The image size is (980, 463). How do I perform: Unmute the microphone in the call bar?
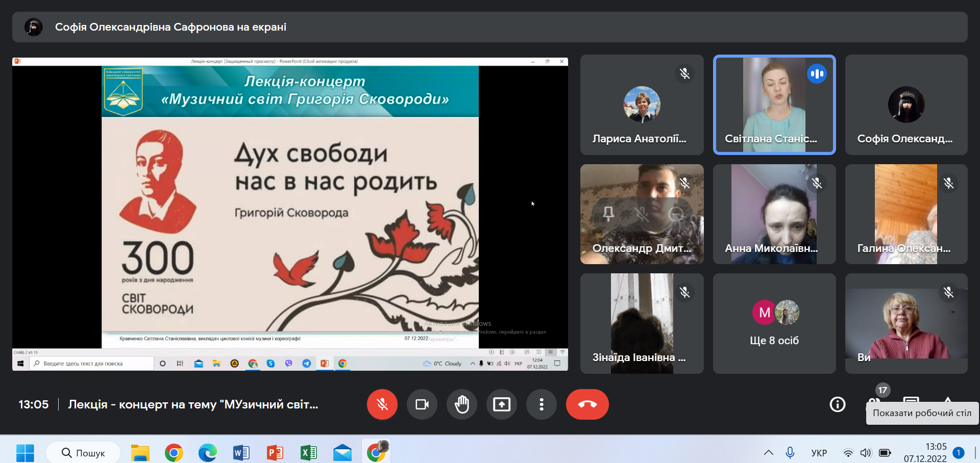(x=382, y=404)
